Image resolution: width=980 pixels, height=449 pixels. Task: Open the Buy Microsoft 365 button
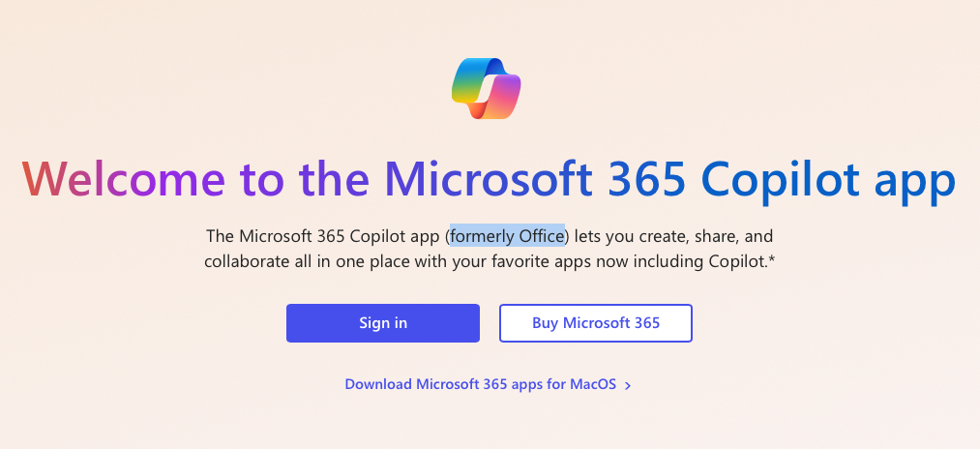596,323
